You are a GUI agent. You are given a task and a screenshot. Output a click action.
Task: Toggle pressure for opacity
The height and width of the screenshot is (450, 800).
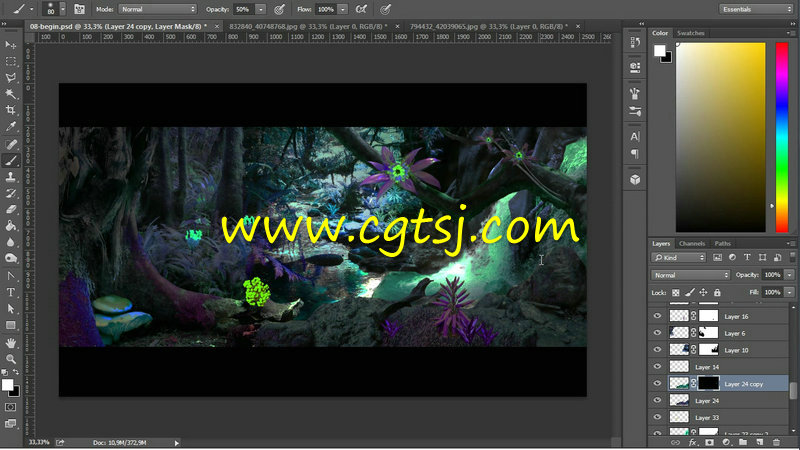click(279, 9)
